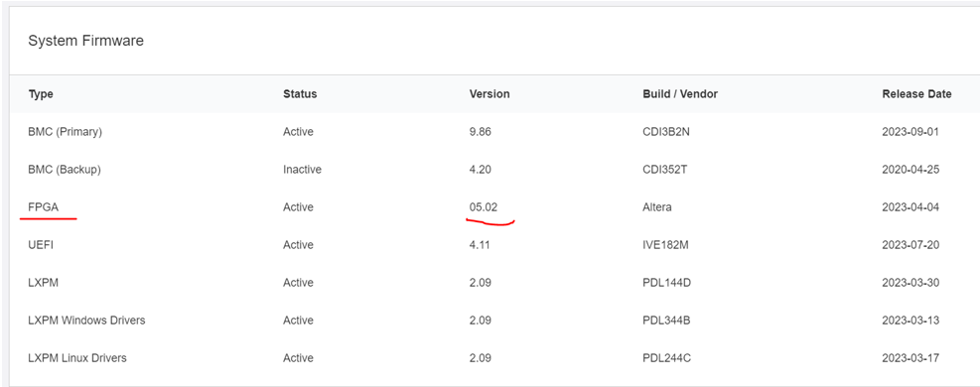Click the Version column header
This screenshot has height=387, width=980.
[x=490, y=94]
